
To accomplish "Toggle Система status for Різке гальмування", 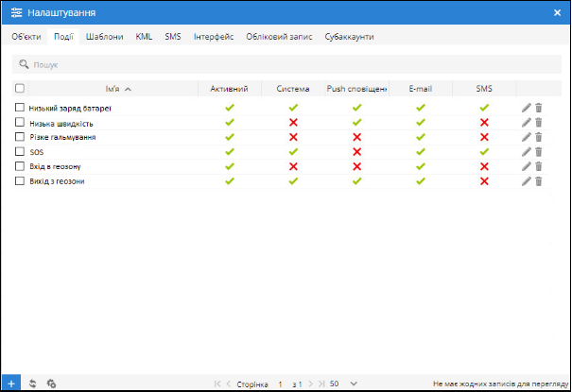I will coord(293,137).
